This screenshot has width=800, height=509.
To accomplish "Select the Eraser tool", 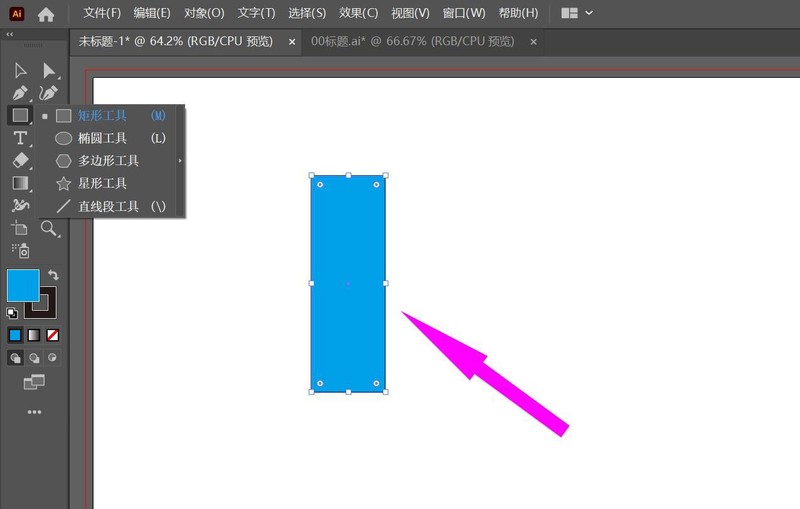I will [x=20, y=160].
